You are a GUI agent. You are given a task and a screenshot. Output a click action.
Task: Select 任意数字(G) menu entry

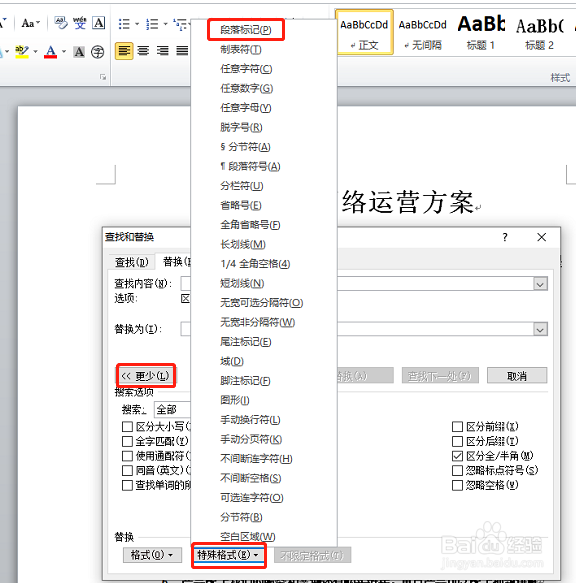pos(247,88)
